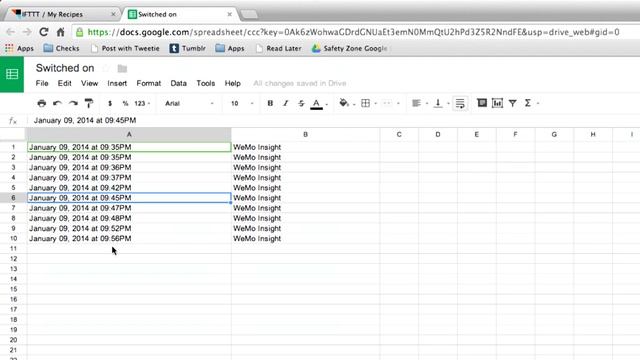
Task: Open text color picker
Action: pos(319,104)
